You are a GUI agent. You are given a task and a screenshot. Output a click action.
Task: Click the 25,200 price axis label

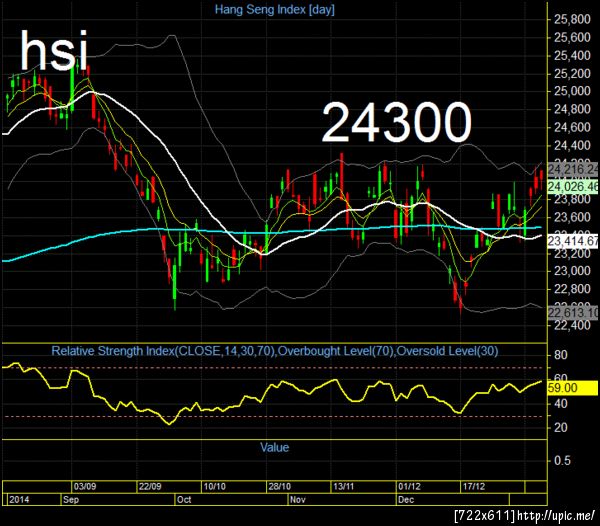572,73
